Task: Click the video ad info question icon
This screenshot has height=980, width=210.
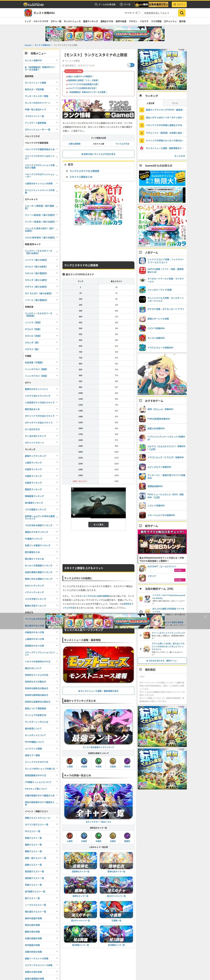Action: pyautogui.click(x=73, y=489)
